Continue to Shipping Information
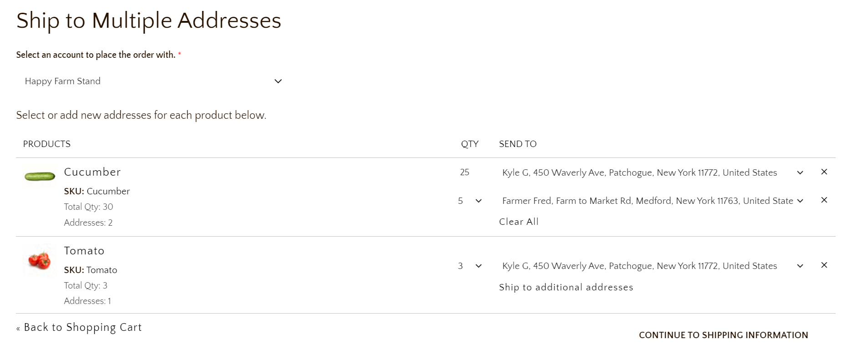 coord(723,335)
